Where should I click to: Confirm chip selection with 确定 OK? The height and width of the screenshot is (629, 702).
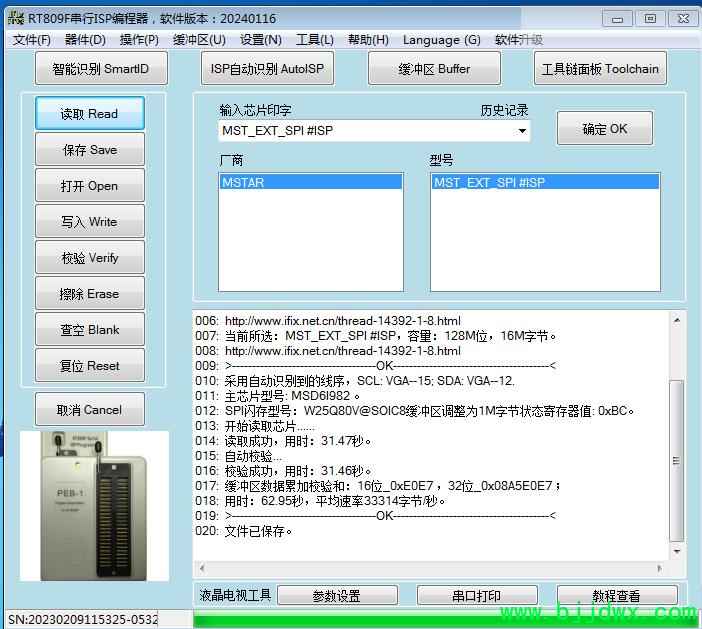tap(605, 129)
